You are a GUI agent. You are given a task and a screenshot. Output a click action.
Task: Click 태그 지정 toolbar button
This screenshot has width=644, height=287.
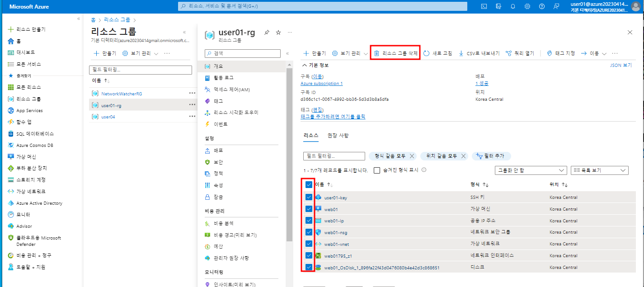click(x=561, y=53)
